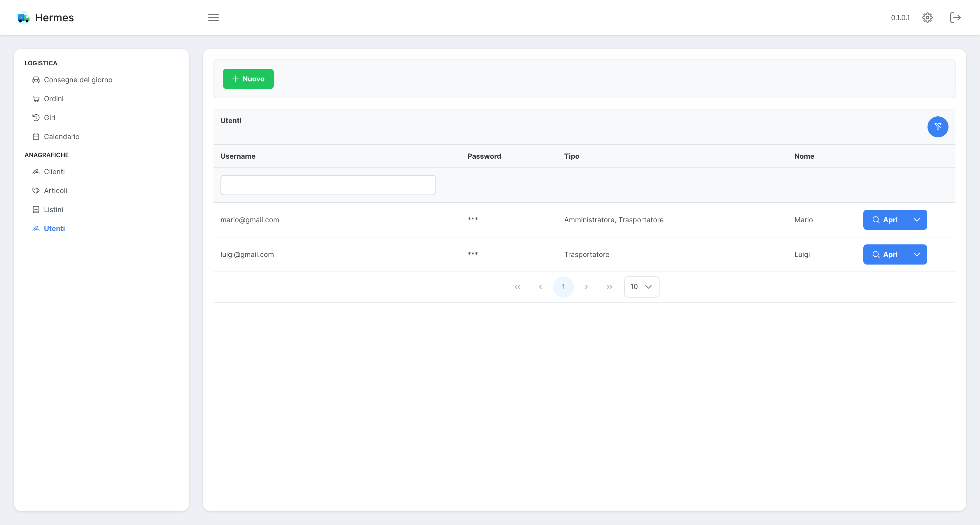Jump to the last page double arrow

pos(609,287)
